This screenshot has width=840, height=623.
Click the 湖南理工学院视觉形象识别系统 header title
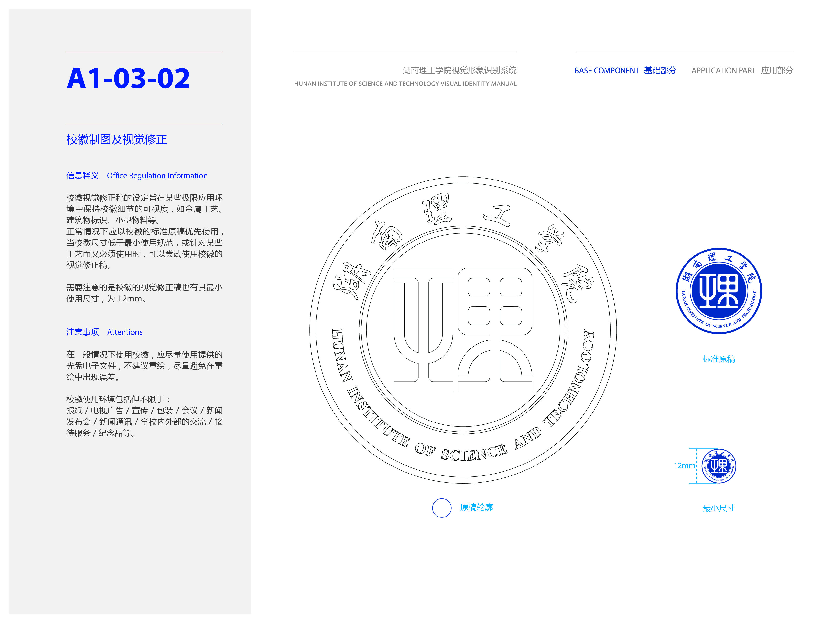coord(459,70)
